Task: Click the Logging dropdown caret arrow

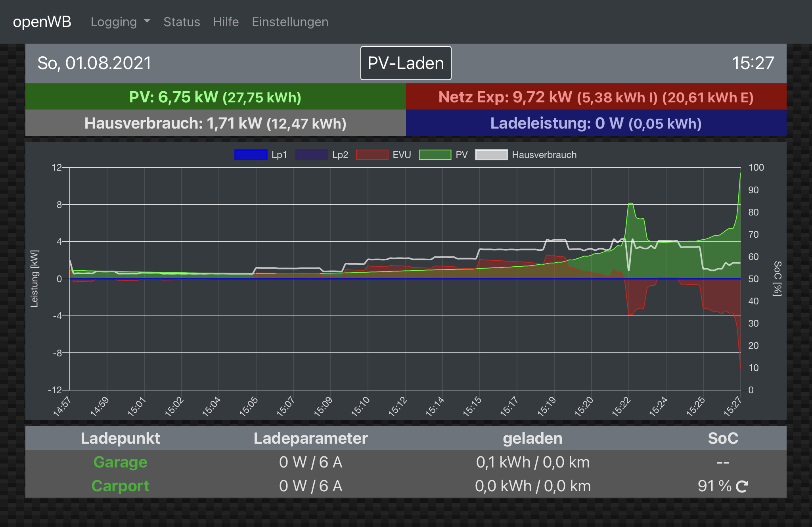Action: click(x=147, y=21)
